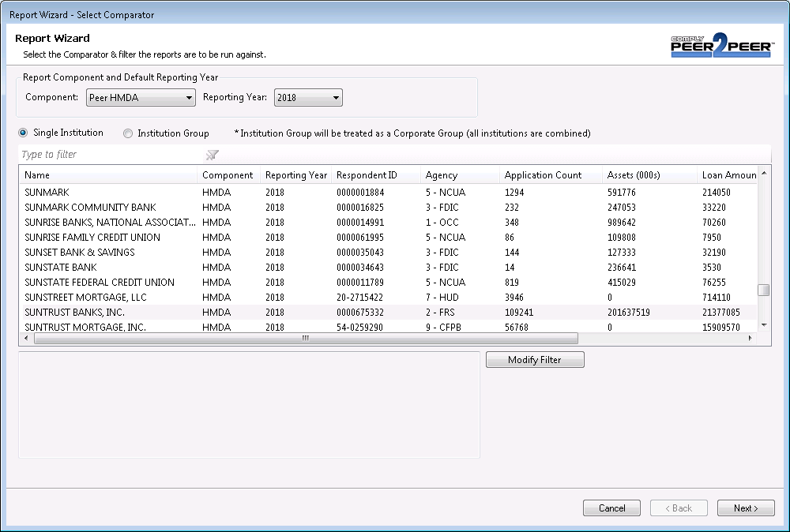Select SUNRISE BANKS, NATIONAL ASSOCIAT... row
This screenshot has width=790, height=532.
tap(388, 223)
